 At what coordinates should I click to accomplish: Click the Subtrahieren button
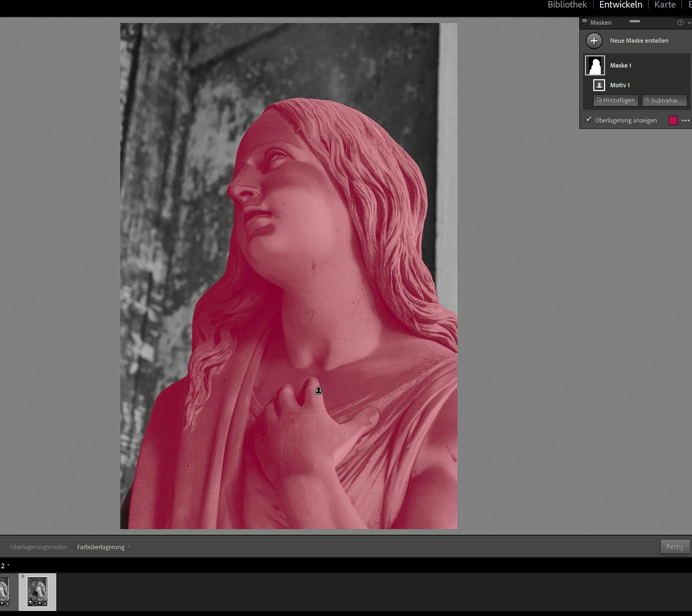pyautogui.click(x=664, y=100)
